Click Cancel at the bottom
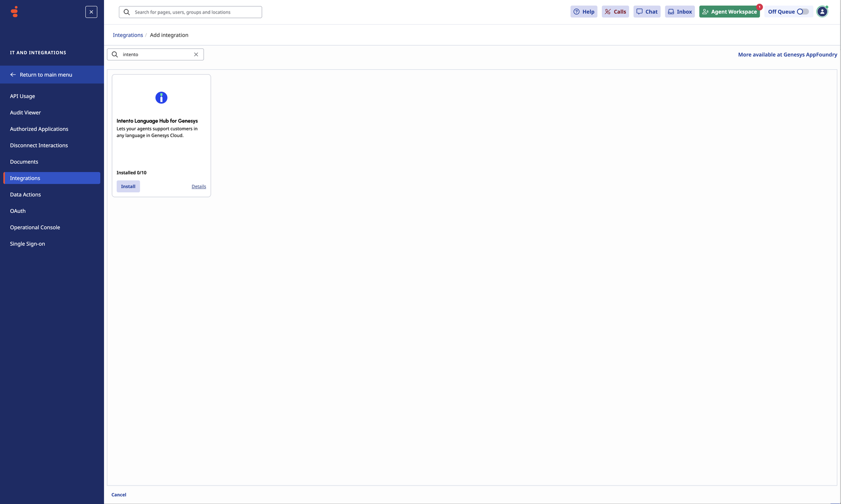 pos(119,495)
